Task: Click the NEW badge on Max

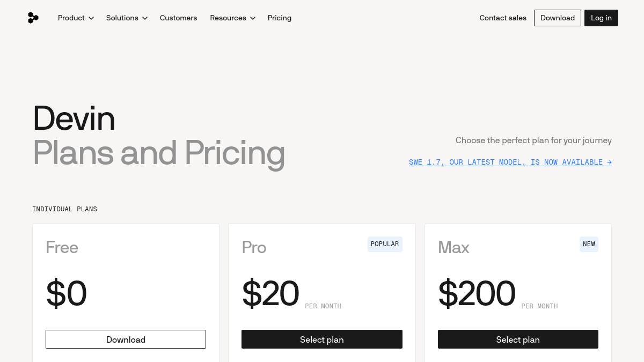Action: pyautogui.click(x=589, y=244)
